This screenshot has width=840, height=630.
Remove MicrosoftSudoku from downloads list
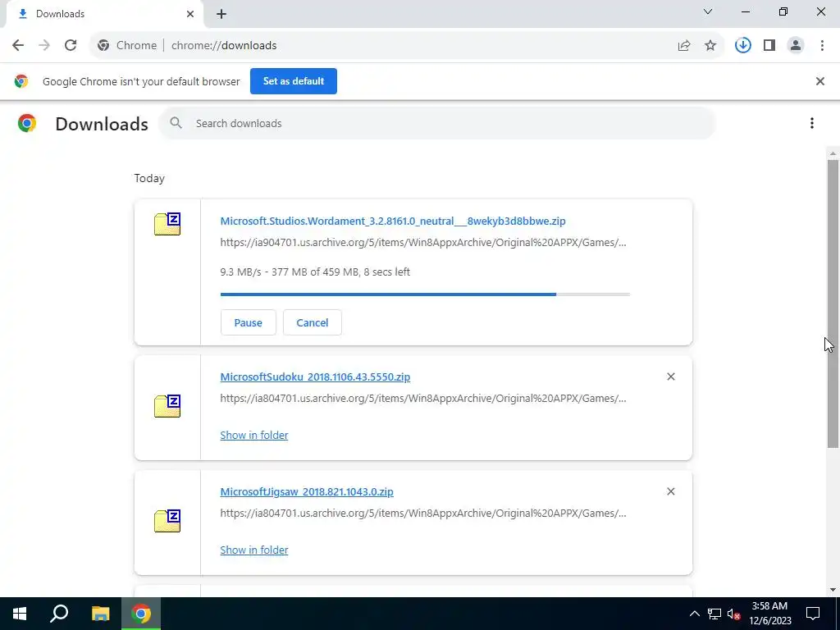[671, 377]
